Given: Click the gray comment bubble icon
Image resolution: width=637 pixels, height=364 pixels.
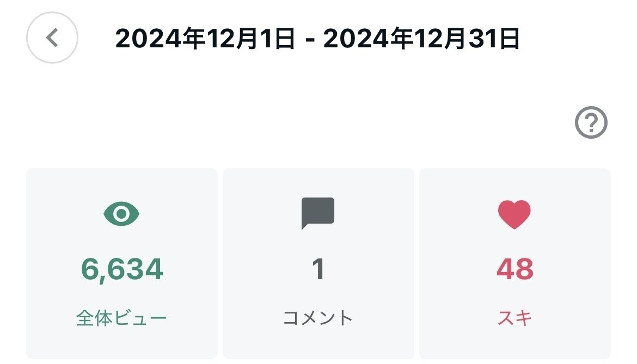Looking at the screenshot, I should [x=318, y=213].
